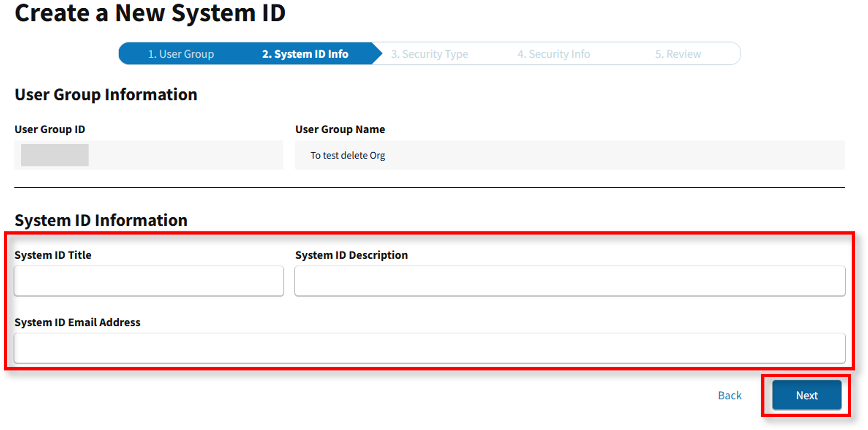Screen dimensions: 868x430
Task: Click the redacted User Group ID value
Action: point(55,155)
